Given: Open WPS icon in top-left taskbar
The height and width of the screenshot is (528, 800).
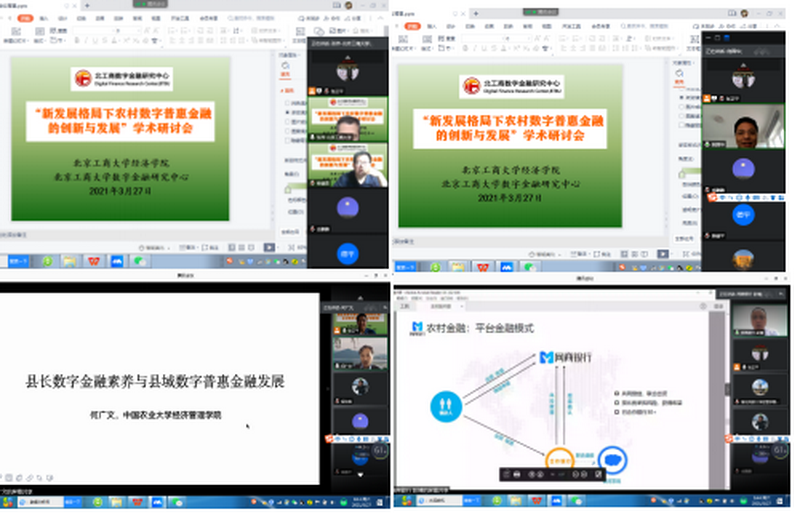Looking at the screenshot, I should coord(94,261).
